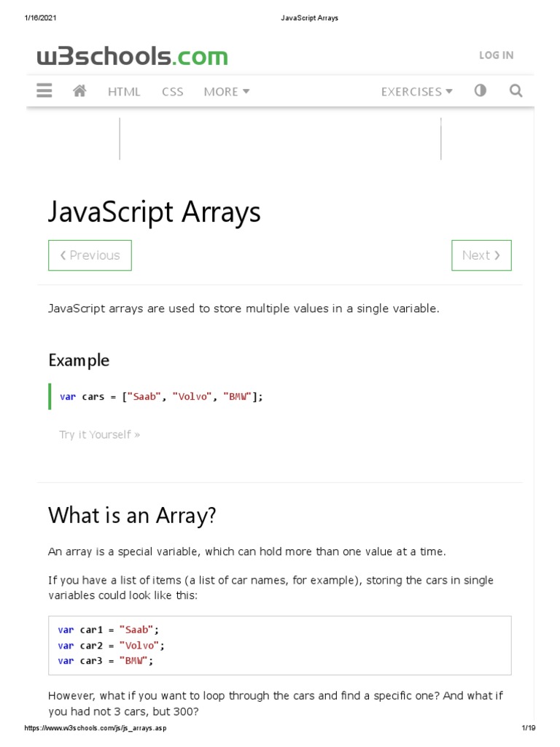The width and height of the screenshot is (560, 747).
Task: Go to the Previous page button
Action: [x=90, y=255]
